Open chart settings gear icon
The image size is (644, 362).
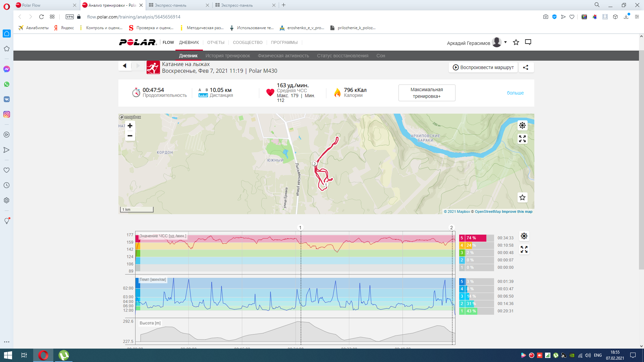click(524, 236)
